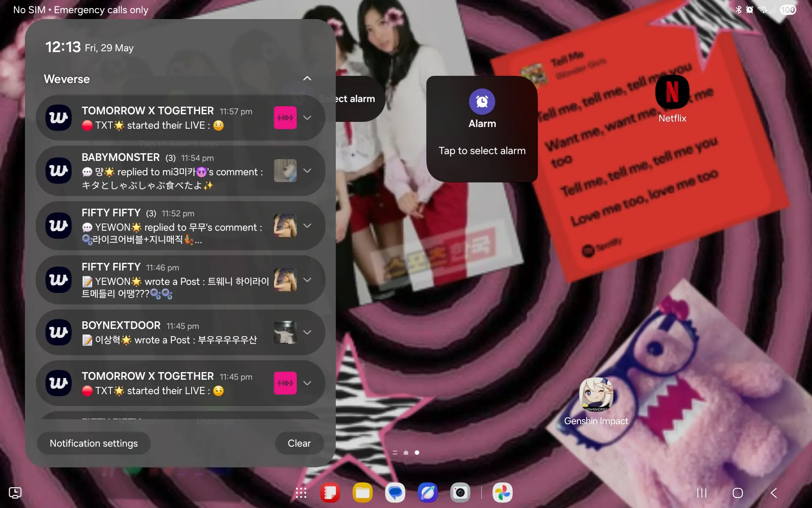
Task: Expand the 11:45 pm TOMORROW X TOGETHER notification
Action: point(307,383)
